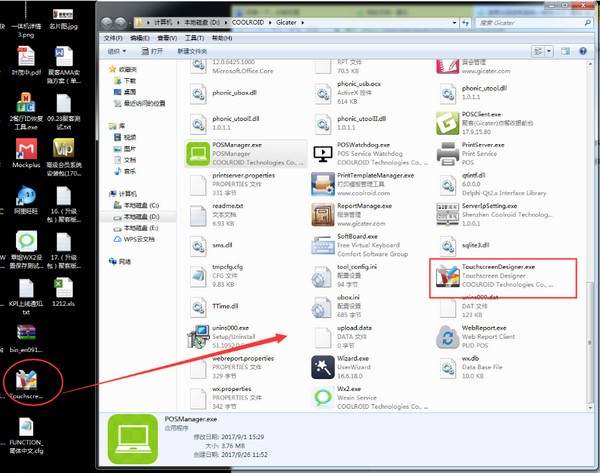
Task: Select the POSClient.exe green G icon
Action: click(447, 123)
